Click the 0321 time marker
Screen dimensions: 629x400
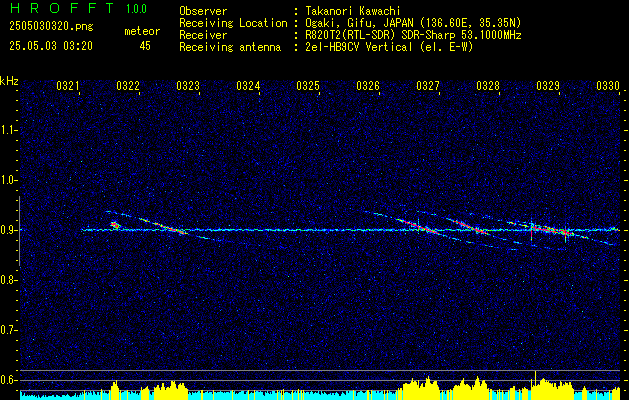(x=68, y=86)
